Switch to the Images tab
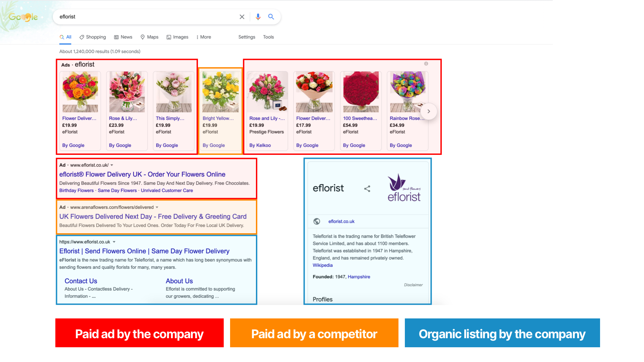This screenshot has width=644, height=362. coord(177,37)
